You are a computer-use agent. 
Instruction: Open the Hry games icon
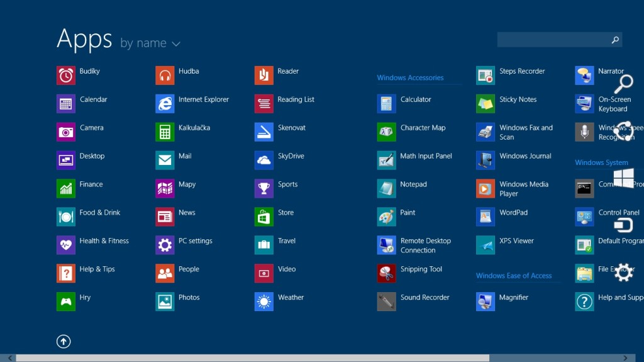(65, 302)
